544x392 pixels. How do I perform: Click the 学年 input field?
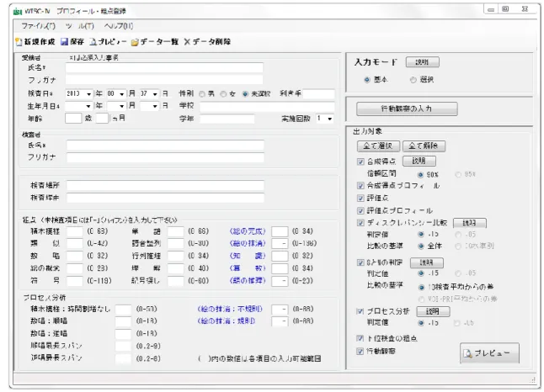point(227,119)
